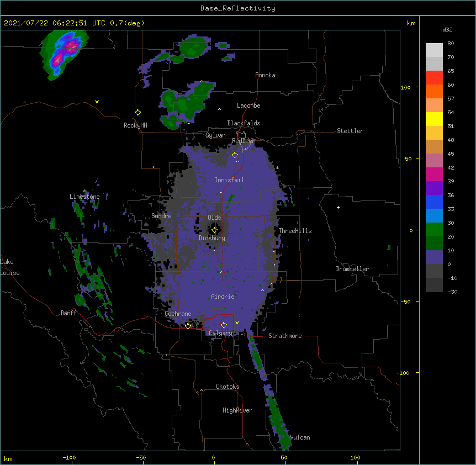Click the dark gray -10 dBZ legend swatch
Viewport: 476px width, 465px height.
[434, 285]
